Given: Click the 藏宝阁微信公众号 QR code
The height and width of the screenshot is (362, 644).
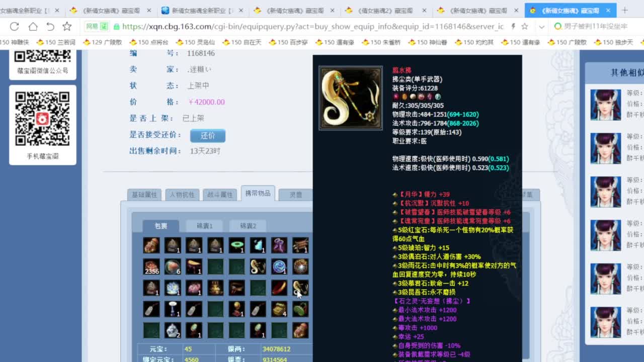Looking at the screenshot, I should point(42,56).
